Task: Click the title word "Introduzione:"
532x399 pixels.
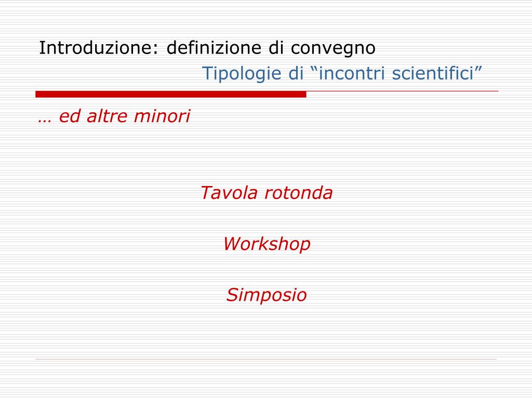Action: [x=99, y=48]
